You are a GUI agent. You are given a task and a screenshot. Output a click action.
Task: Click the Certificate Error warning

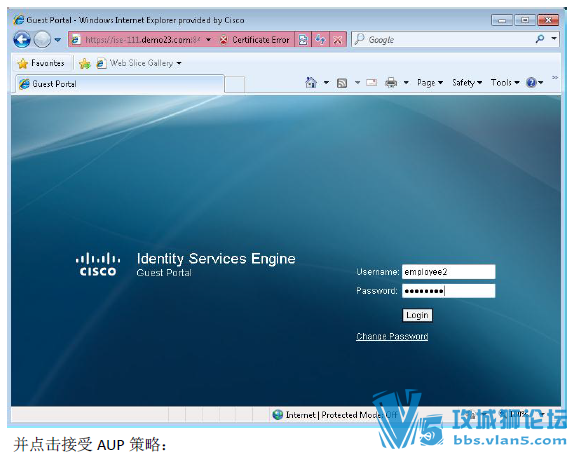pos(255,39)
